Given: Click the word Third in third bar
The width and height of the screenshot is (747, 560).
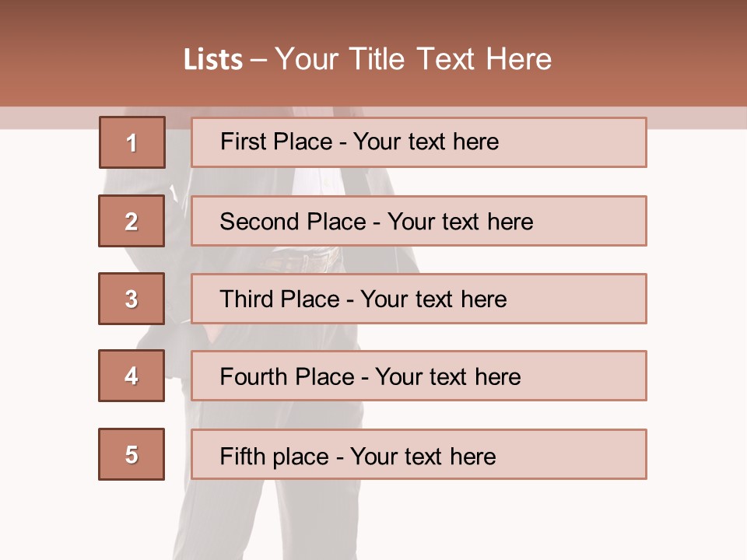Looking at the screenshot, I should pos(247,299).
